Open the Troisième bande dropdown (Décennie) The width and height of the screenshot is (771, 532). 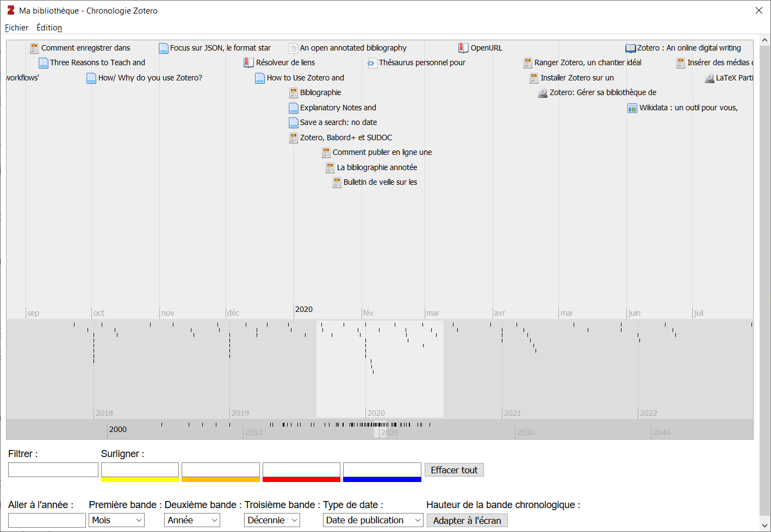coord(272,520)
